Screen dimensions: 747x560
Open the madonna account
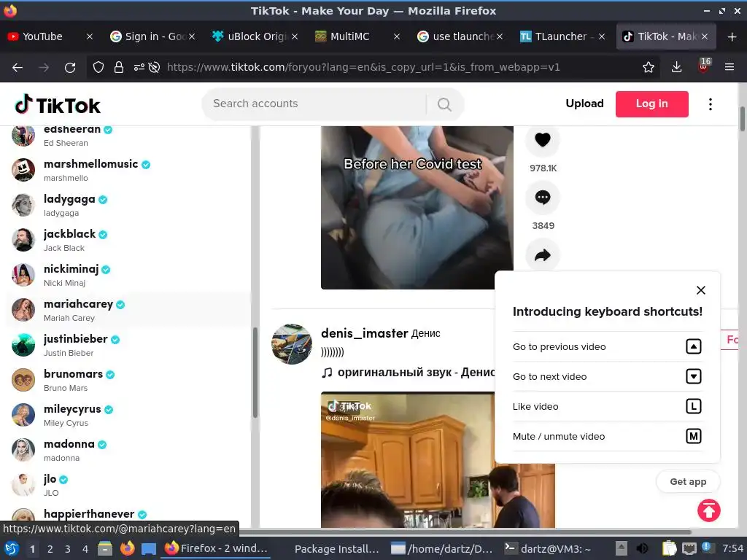[128, 450]
